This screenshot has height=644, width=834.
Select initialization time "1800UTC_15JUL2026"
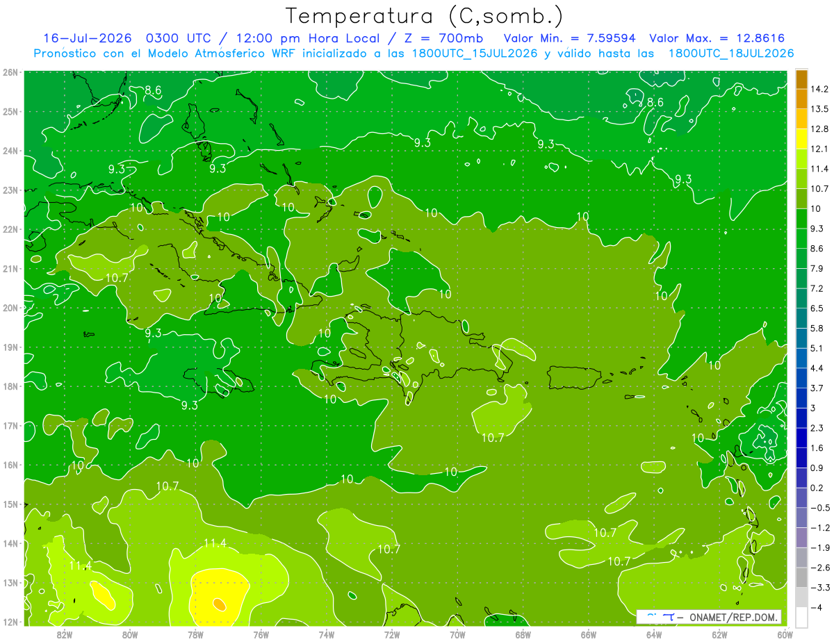click(x=475, y=53)
